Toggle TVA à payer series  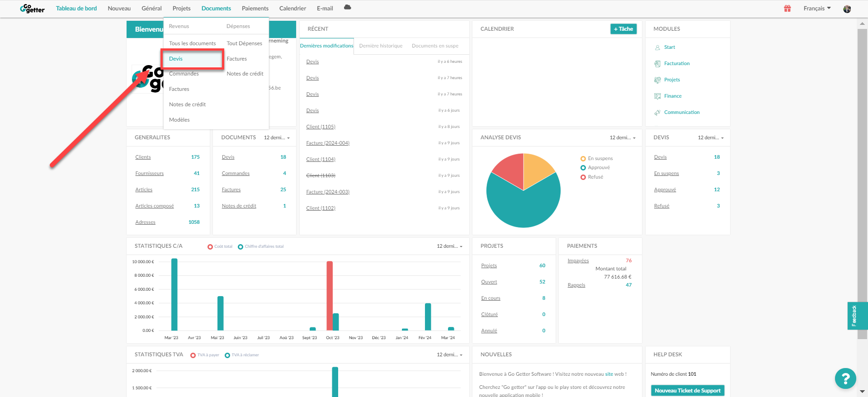point(205,355)
